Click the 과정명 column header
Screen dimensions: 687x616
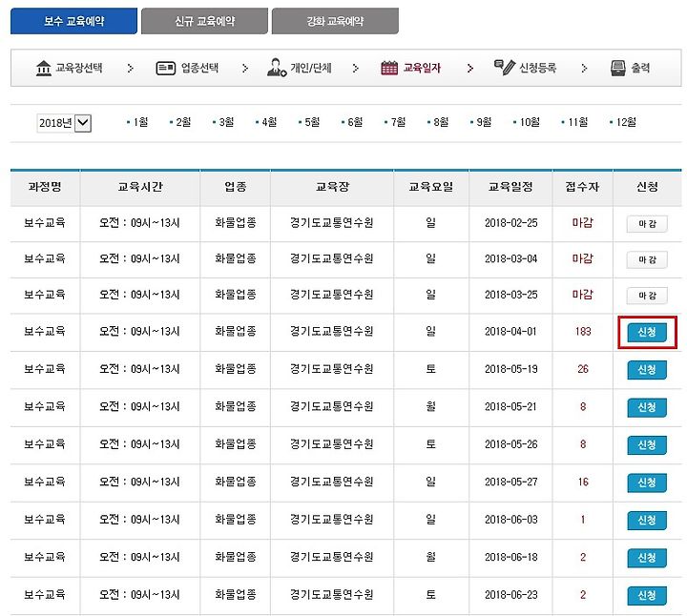tap(45, 188)
